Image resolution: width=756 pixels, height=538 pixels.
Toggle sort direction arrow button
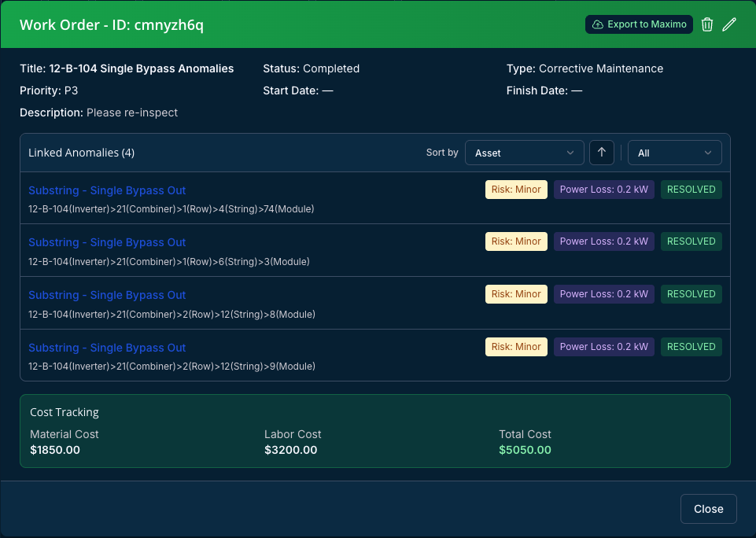click(x=601, y=153)
